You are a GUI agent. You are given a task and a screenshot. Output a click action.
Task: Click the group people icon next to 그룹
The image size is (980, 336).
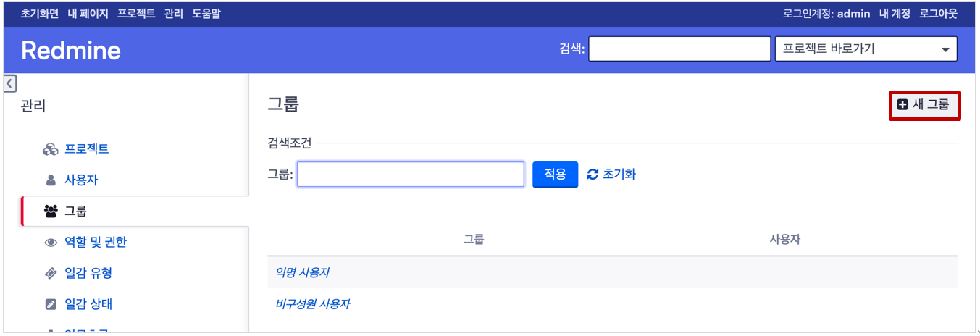(x=51, y=211)
